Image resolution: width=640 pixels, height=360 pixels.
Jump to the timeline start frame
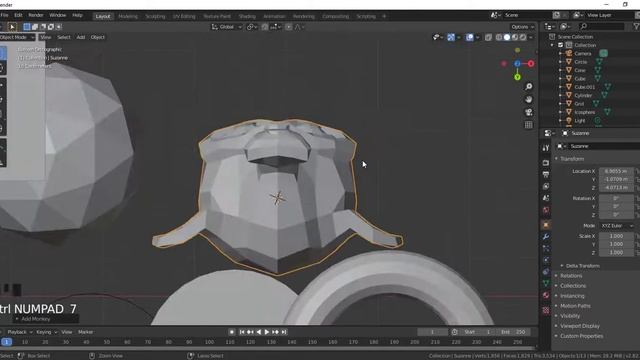242,332
